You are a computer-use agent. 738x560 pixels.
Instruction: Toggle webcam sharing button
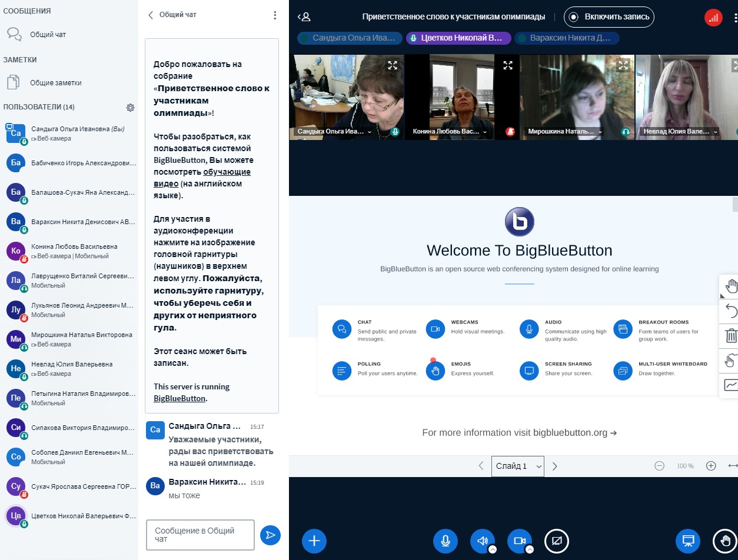[519, 541]
